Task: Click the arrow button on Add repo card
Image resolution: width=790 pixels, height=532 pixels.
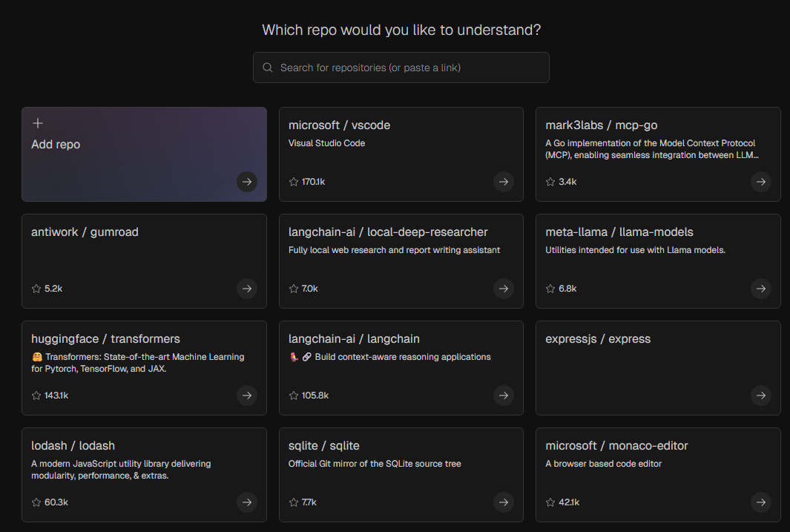Action: coord(247,182)
